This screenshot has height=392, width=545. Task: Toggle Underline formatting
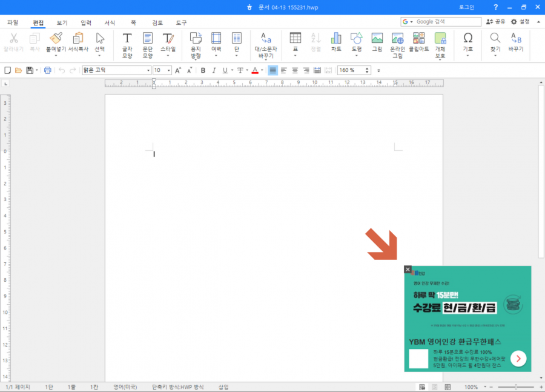(x=225, y=70)
